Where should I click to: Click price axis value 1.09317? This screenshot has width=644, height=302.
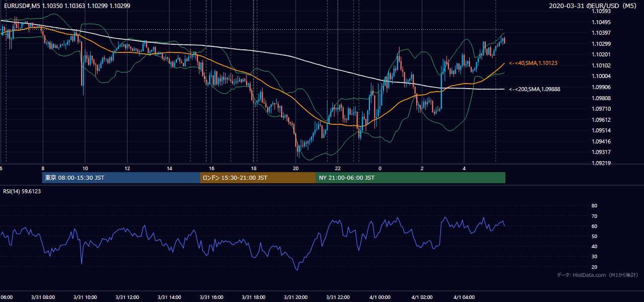[601, 153]
